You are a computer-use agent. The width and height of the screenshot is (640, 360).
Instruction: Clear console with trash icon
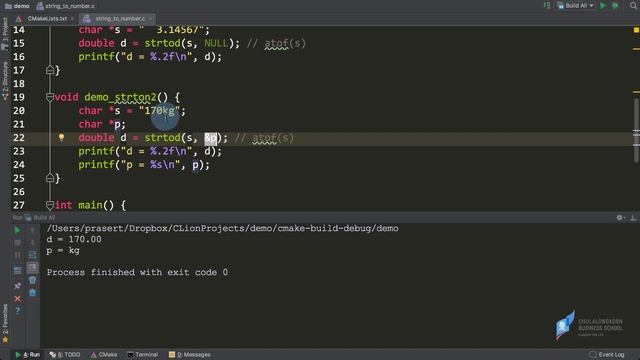coord(32,293)
